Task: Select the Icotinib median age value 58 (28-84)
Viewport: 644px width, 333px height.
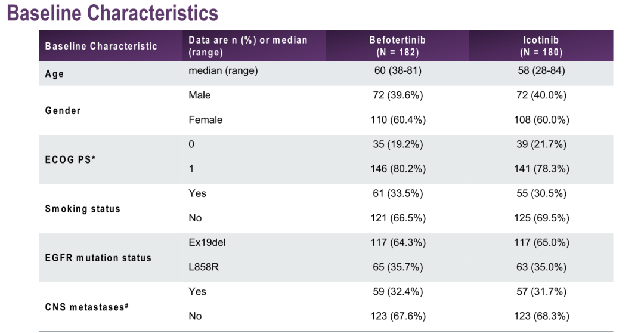Action: click(541, 71)
